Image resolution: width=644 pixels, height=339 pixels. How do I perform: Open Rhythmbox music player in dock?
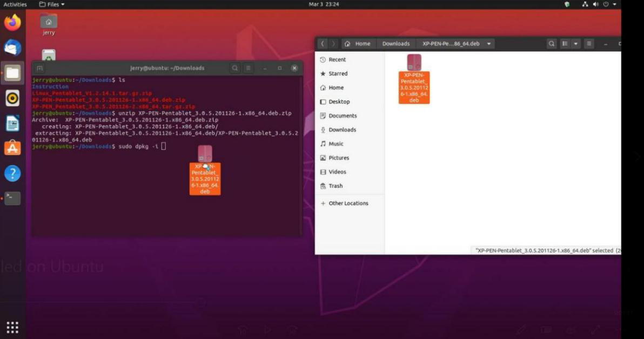click(x=12, y=98)
